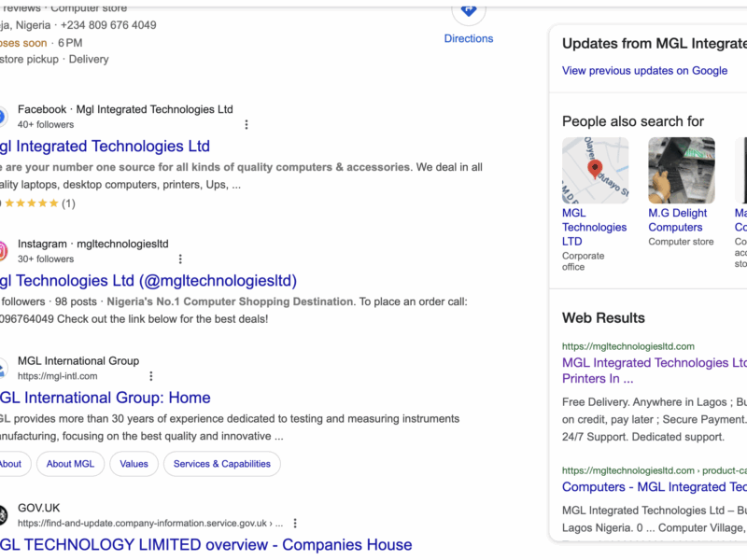Click the https://mgltechnologiesltd.com green URL

[628, 346]
